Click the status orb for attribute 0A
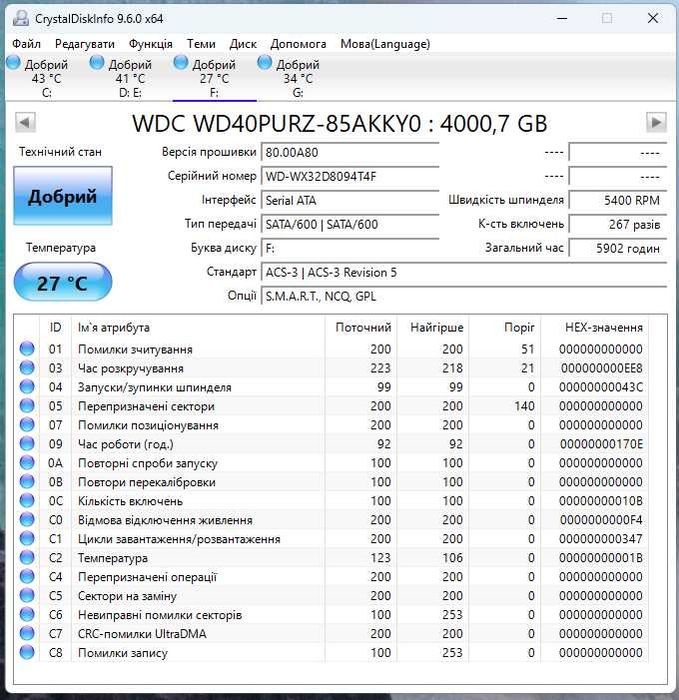Screen dimensions: 679x700 (x=27, y=462)
